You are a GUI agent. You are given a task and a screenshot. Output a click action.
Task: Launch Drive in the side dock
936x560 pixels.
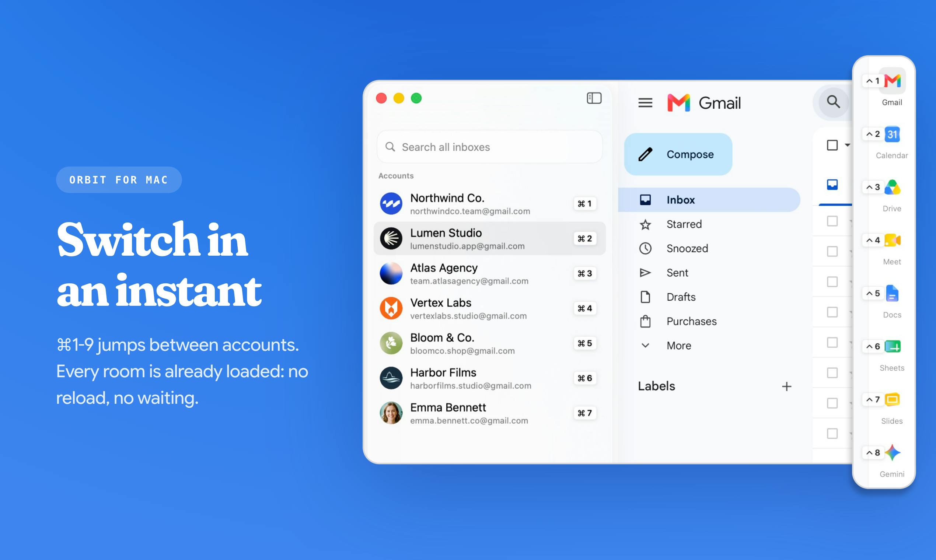coord(892,187)
